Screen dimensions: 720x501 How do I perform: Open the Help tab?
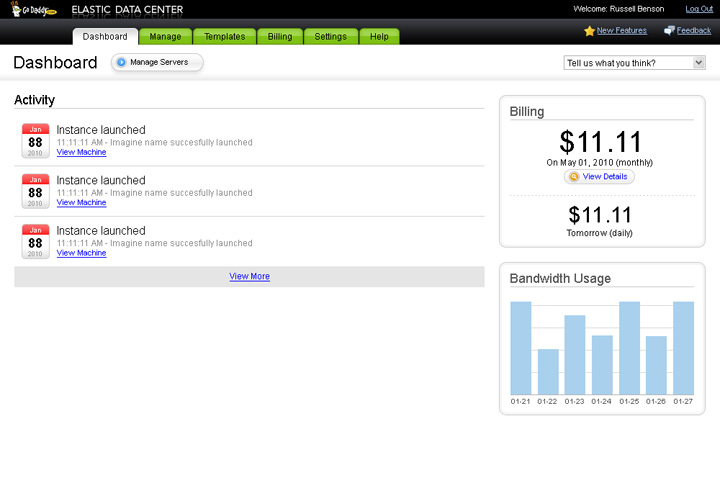pos(379,37)
